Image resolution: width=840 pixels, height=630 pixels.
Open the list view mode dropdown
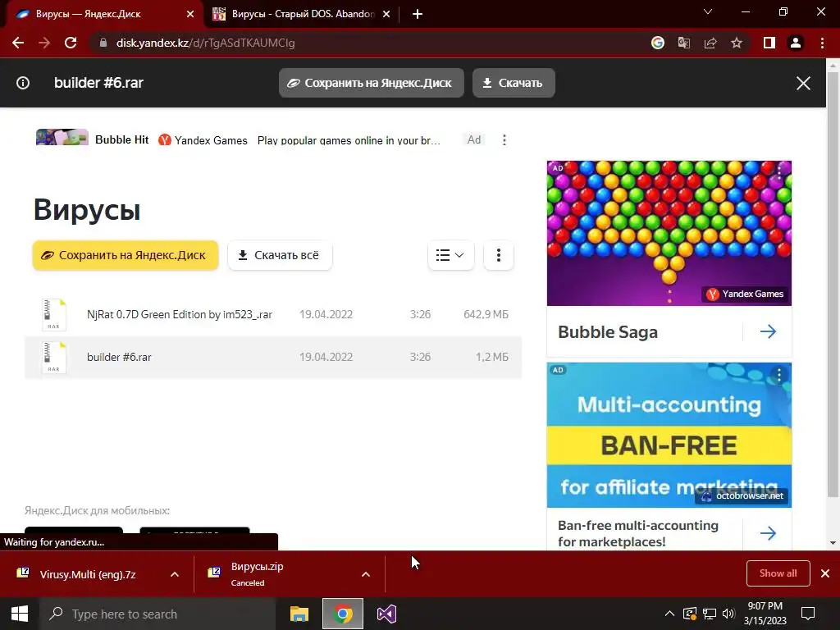(x=450, y=255)
